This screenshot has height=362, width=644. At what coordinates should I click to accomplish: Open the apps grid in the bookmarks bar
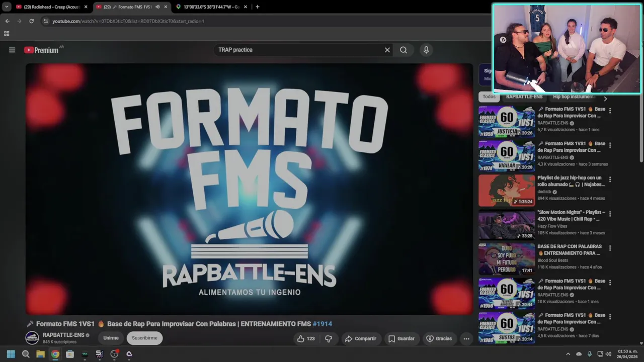pos(7,34)
